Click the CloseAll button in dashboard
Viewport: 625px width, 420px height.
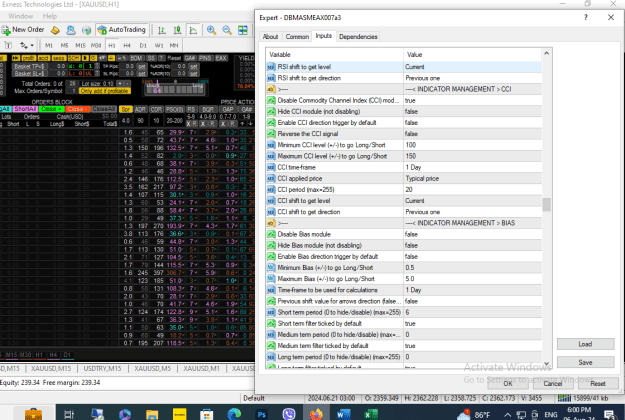[104, 109]
